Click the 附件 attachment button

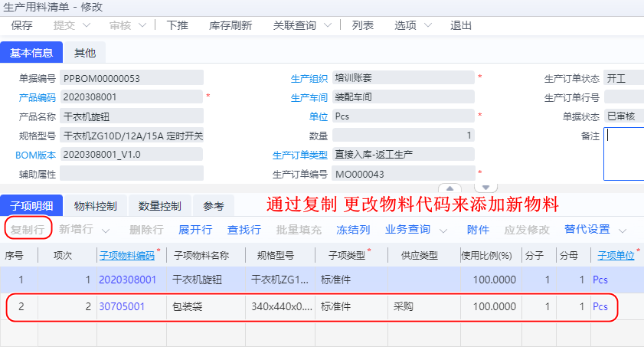coord(478,229)
